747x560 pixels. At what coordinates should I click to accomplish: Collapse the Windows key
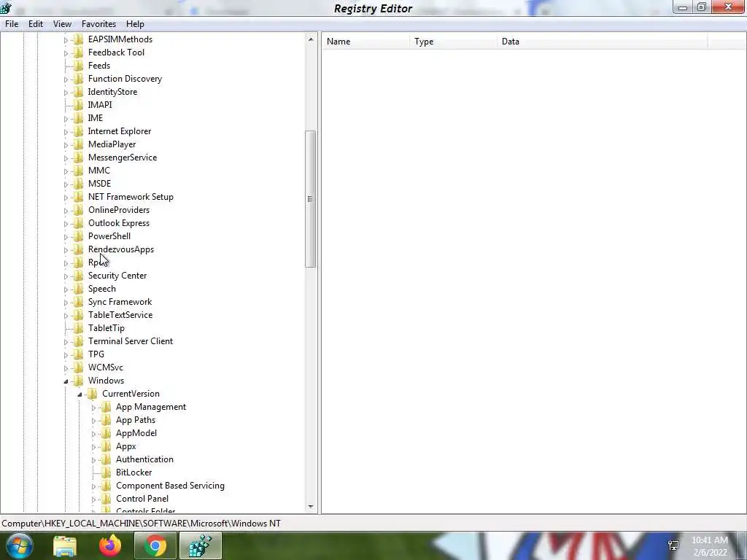(x=66, y=381)
